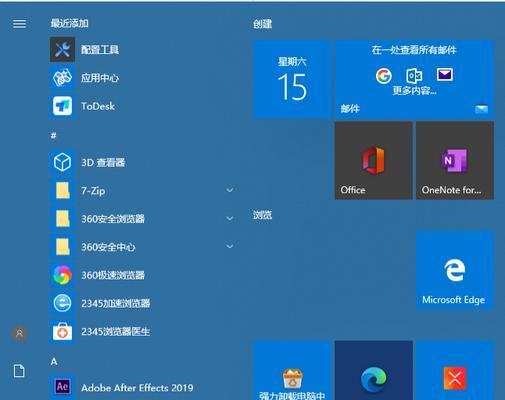Open the orange X app tile
The width and height of the screenshot is (505, 400).
tap(455, 370)
